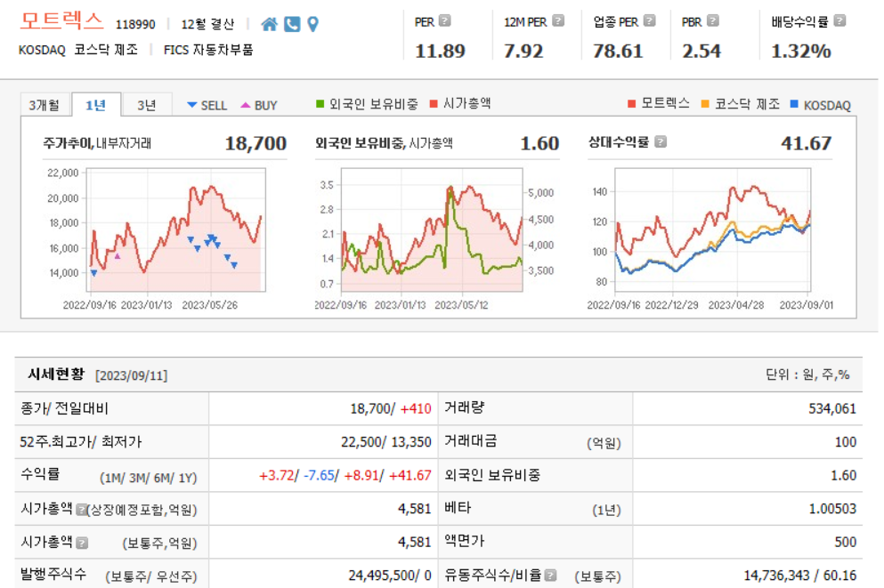Click the KOSDAQ legend entry on the right
The image size is (884, 588).
pyautogui.click(x=828, y=104)
